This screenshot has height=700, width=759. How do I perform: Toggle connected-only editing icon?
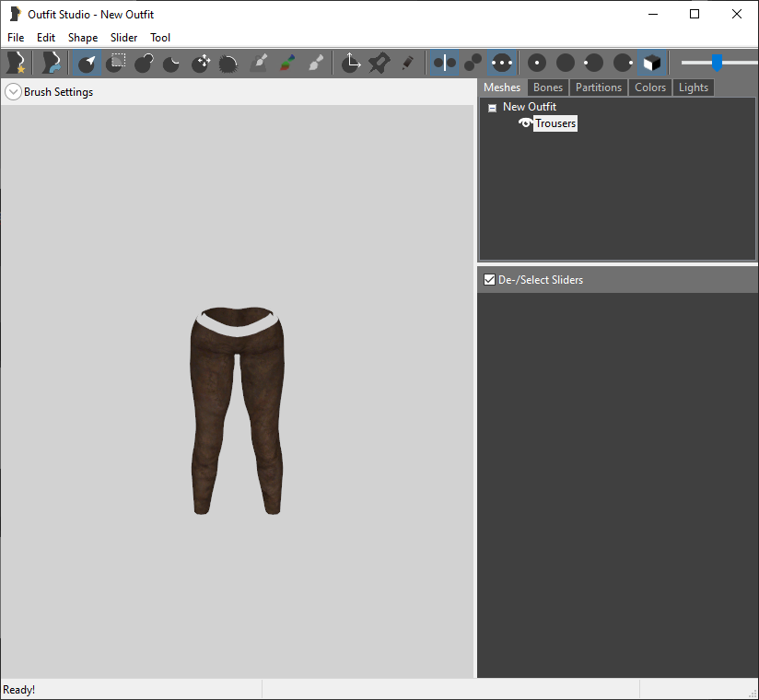(473, 63)
